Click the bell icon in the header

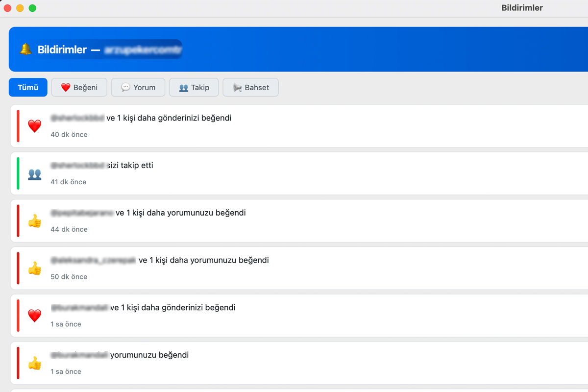[25, 49]
